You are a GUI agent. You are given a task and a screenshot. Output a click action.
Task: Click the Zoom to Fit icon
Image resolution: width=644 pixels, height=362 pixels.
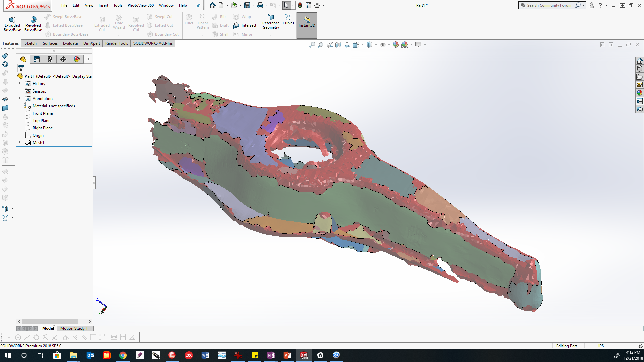(312, 45)
